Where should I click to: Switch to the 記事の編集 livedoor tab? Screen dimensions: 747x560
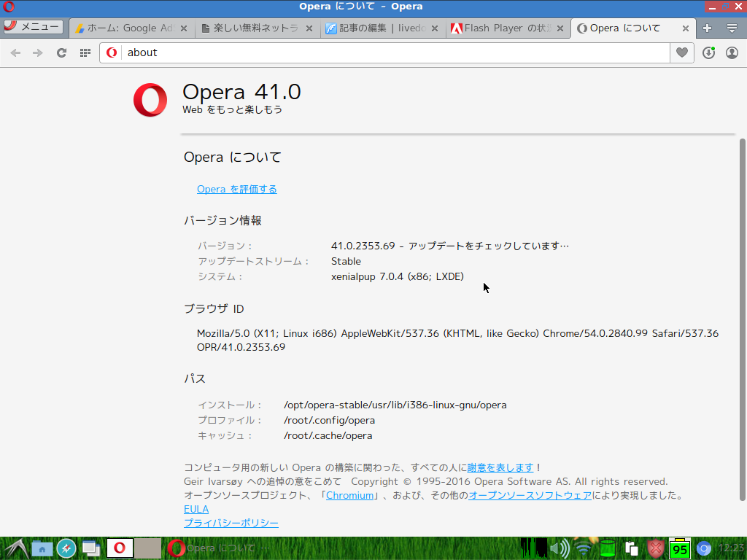(377, 28)
